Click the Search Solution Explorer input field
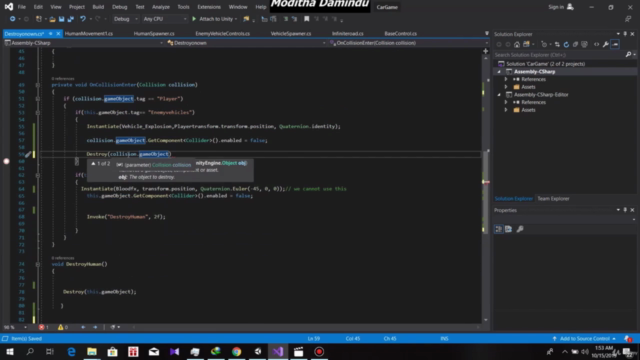This screenshot has height=360, width=640. [559, 55]
